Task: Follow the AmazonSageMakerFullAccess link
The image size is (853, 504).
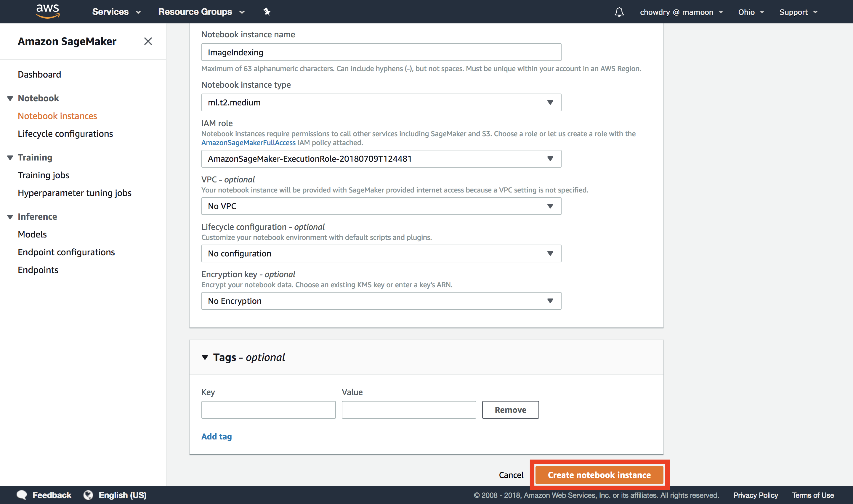Action: pyautogui.click(x=248, y=143)
